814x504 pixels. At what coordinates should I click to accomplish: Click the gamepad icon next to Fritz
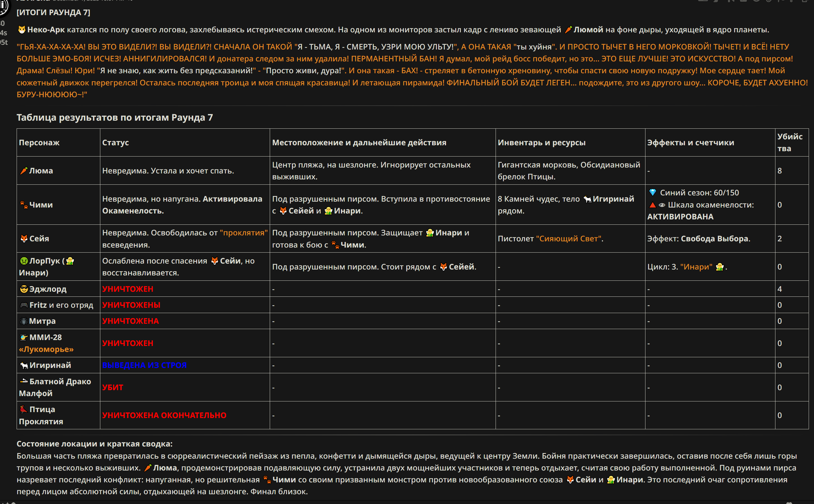[x=24, y=305]
